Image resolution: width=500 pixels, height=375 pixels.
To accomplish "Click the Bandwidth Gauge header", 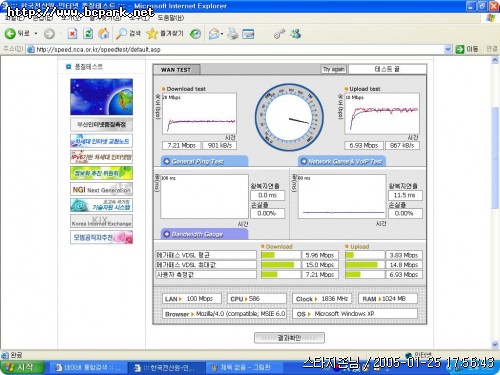I will click(204, 234).
